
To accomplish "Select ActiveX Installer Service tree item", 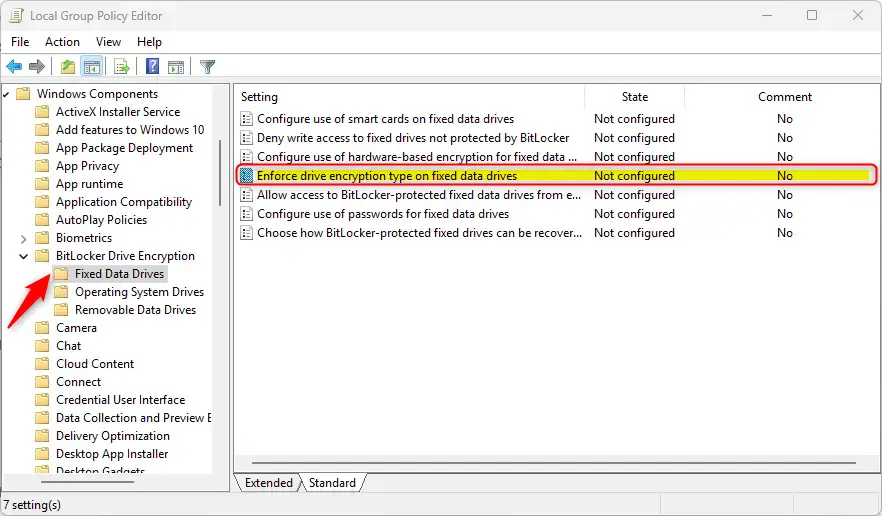I will pos(118,111).
